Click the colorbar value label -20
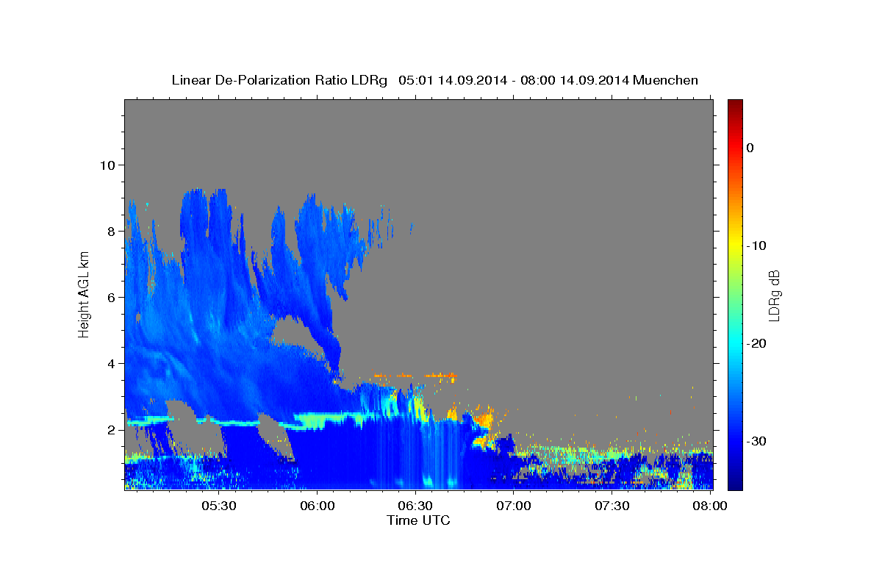 pos(756,343)
